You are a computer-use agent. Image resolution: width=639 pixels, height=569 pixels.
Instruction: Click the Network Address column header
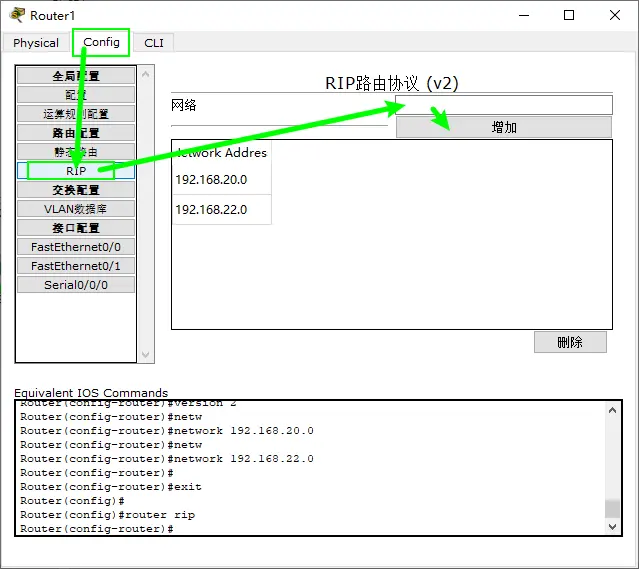tap(222, 152)
